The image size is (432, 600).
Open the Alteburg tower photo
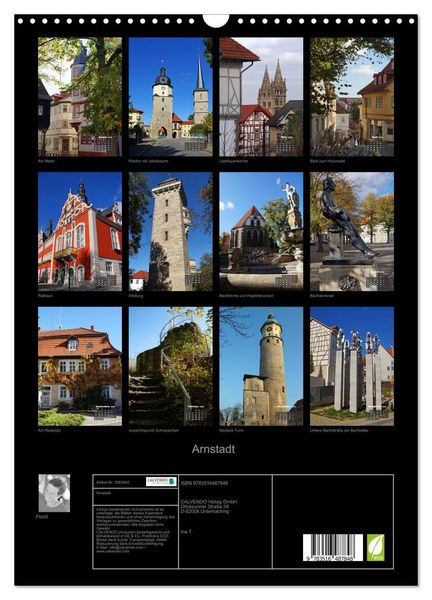(x=171, y=232)
